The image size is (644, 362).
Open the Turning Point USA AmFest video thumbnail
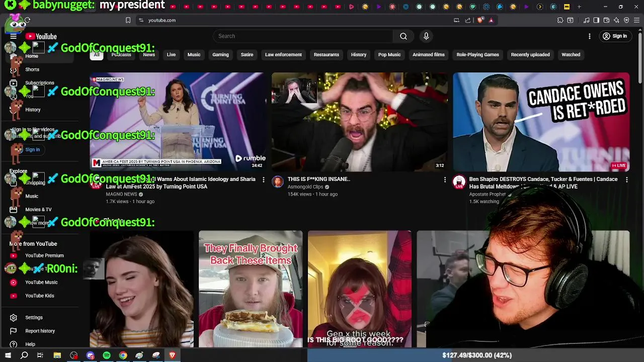[178, 122]
